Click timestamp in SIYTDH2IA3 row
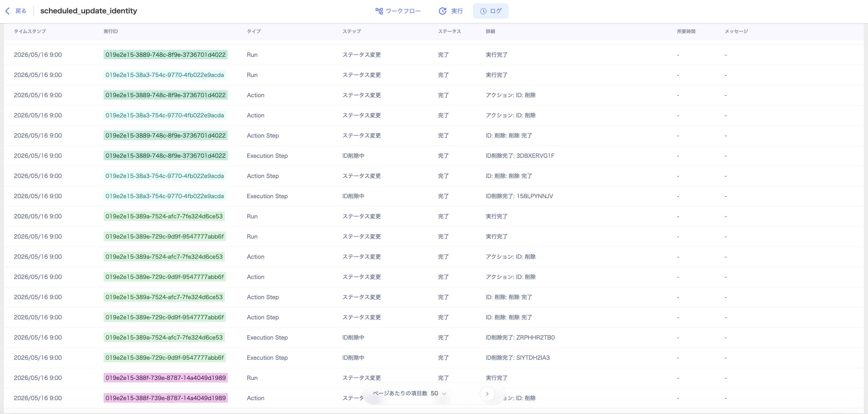The width and height of the screenshot is (868, 414). 38,358
